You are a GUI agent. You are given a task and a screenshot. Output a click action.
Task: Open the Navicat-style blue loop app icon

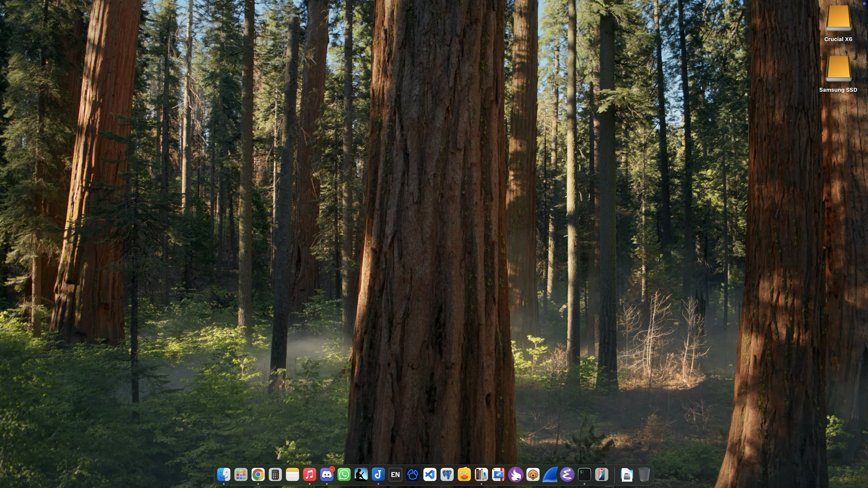(413, 475)
